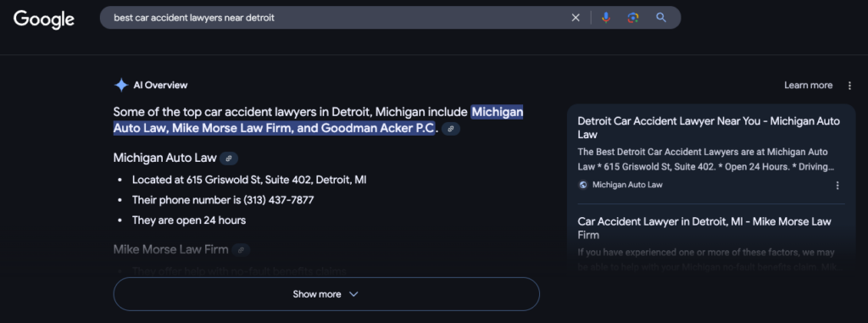
Task: Click the magnifying glass search icon
Action: point(661,18)
